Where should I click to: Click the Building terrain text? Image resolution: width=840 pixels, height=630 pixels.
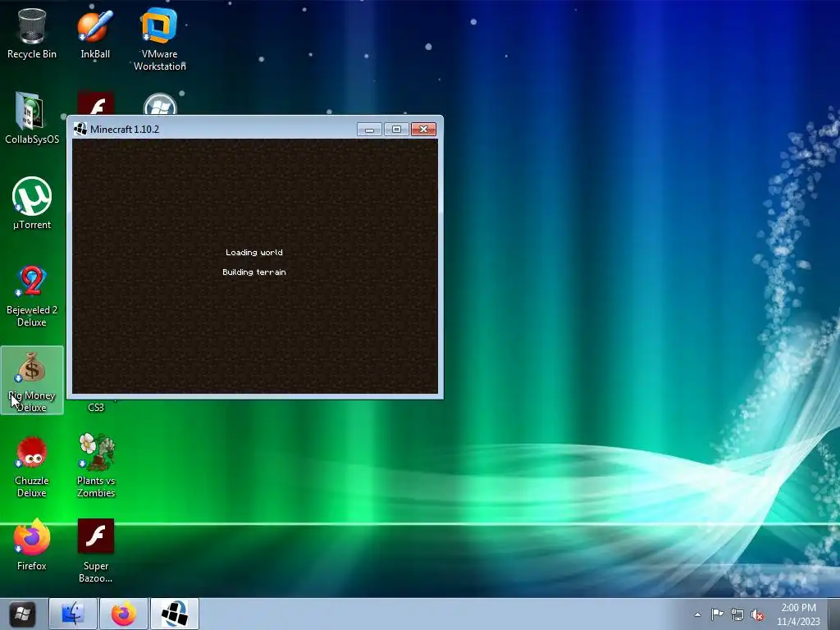click(254, 272)
